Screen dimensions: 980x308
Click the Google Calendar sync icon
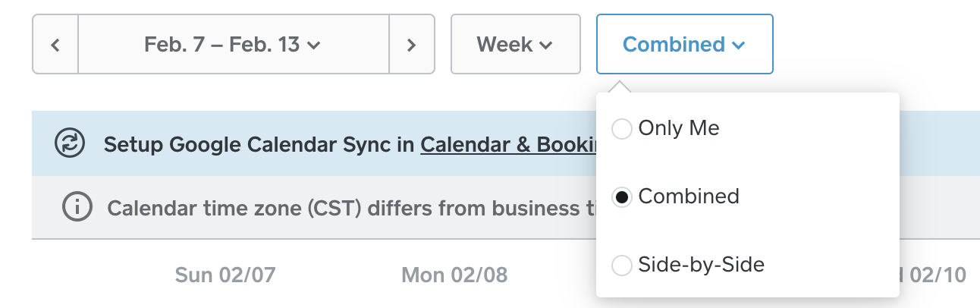(x=70, y=143)
